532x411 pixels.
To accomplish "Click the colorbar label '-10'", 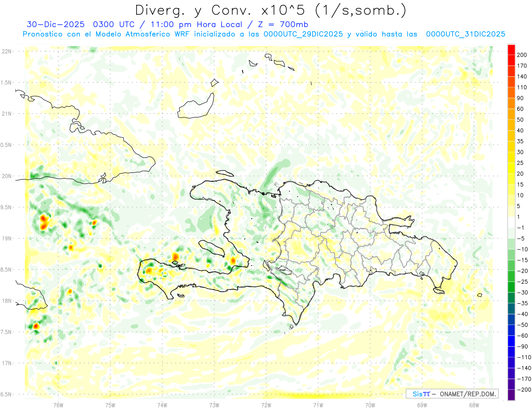I will pos(523,249).
